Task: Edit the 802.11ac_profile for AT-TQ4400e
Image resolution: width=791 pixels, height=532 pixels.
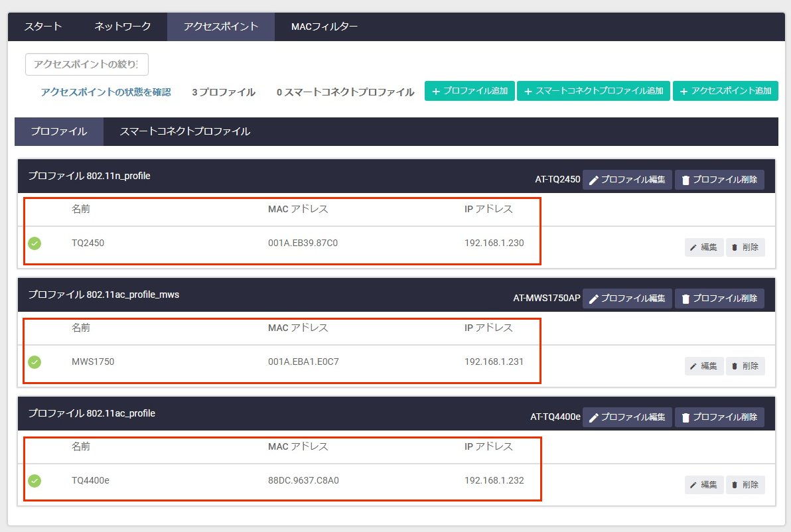Action: 627,417
